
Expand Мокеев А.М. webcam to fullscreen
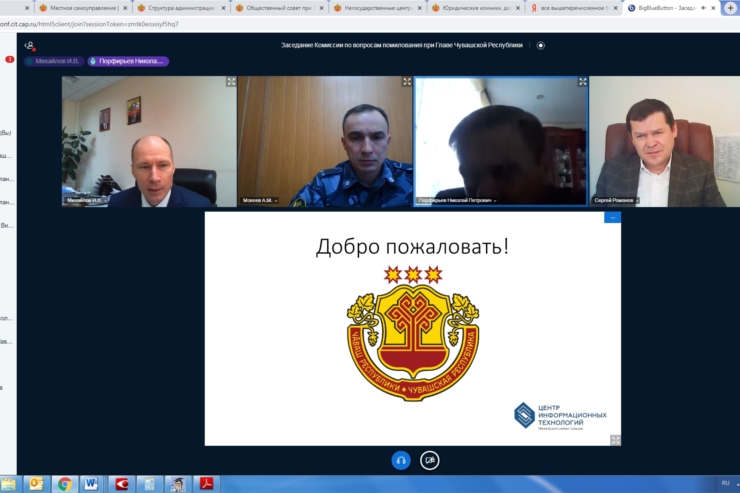pyautogui.click(x=407, y=82)
